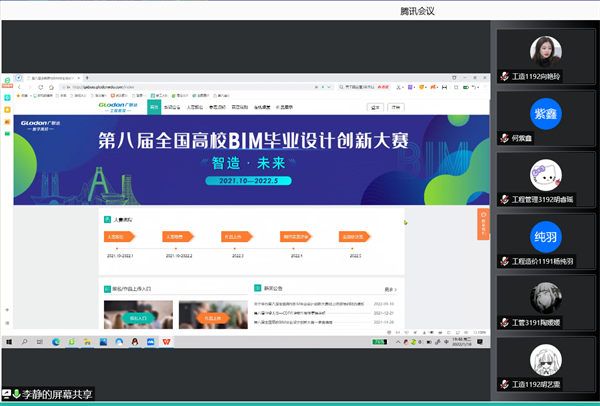Viewport: 600px width, 406px height.
Task: Click the browser search box beside address bar
Action: (x=364, y=87)
